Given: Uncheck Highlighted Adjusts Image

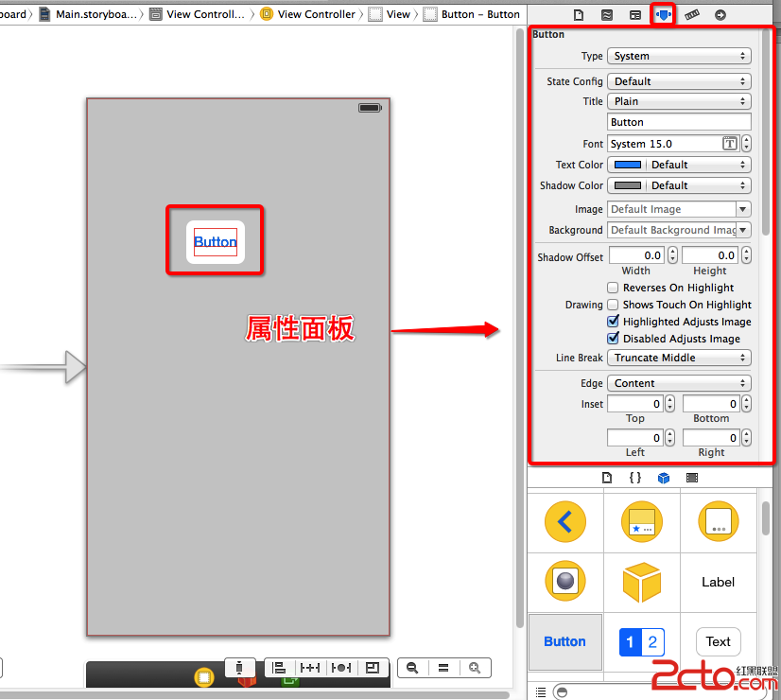Looking at the screenshot, I should [x=614, y=322].
